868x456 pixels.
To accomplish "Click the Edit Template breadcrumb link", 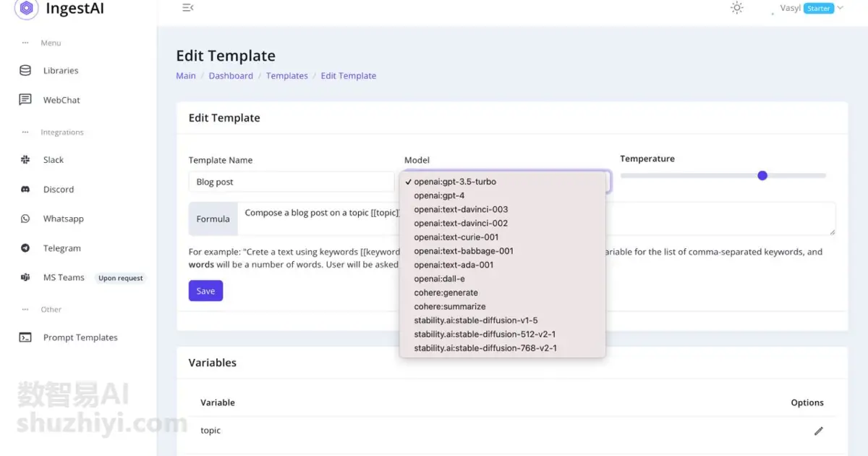I will (x=349, y=75).
